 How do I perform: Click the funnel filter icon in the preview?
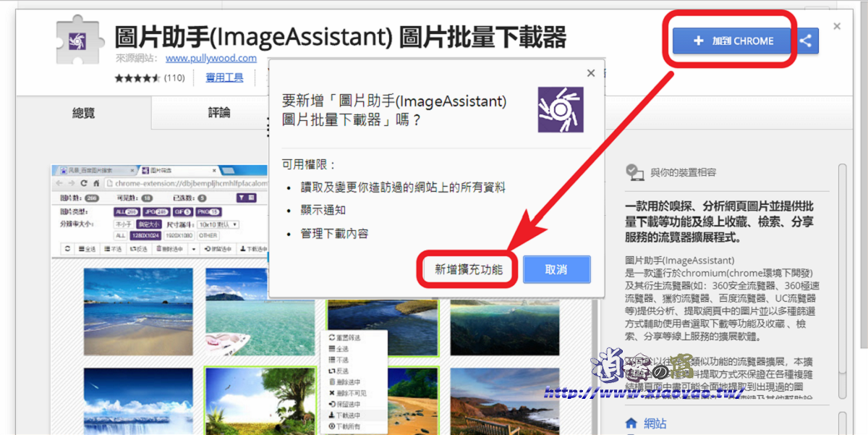241,198
